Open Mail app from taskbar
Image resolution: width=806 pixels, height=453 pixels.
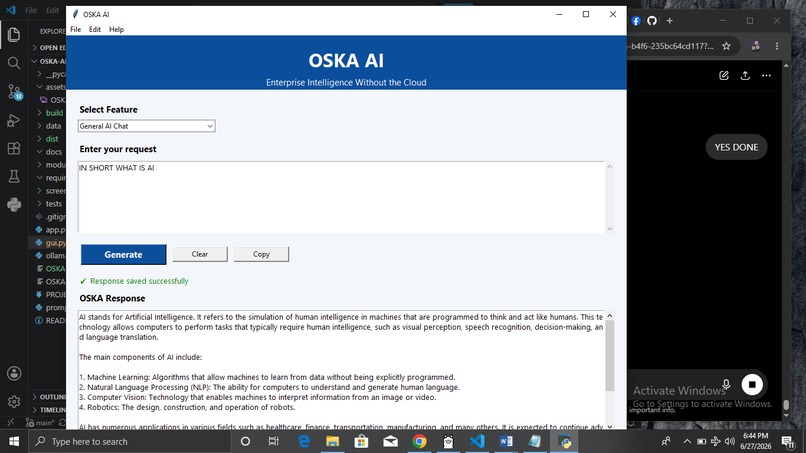(390, 441)
